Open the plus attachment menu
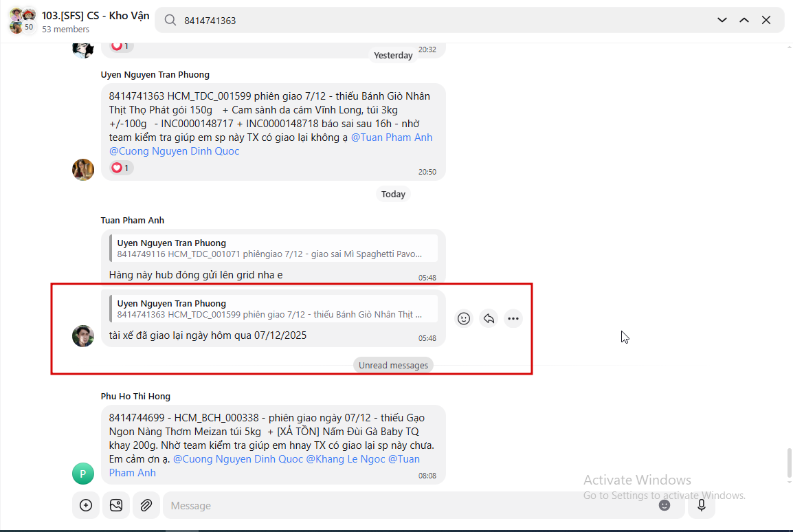Viewport: 793px width, 532px height. click(86, 505)
